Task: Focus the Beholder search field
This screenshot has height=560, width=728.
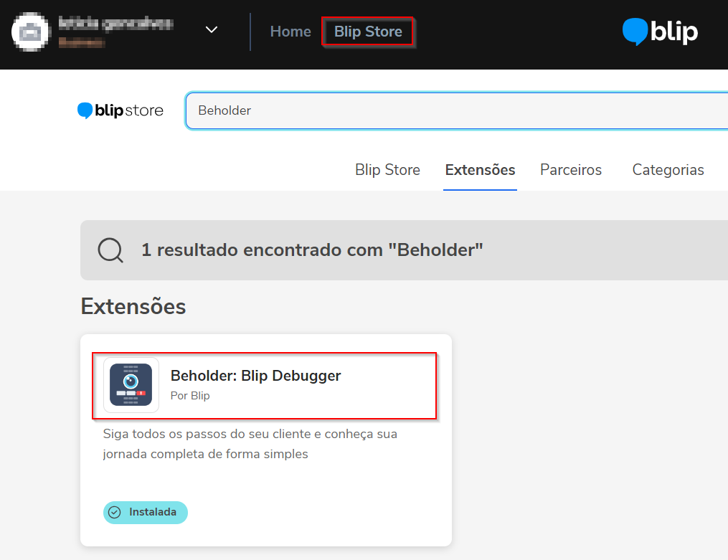Action: (x=458, y=110)
